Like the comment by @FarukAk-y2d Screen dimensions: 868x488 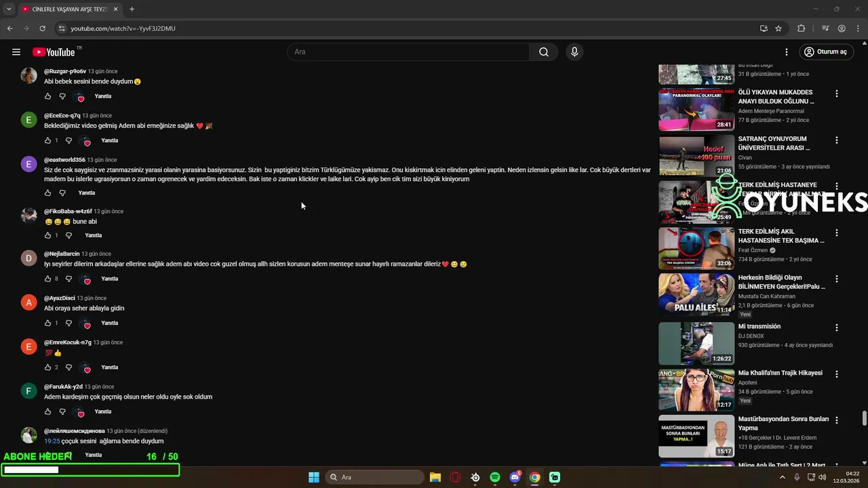click(47, 411)
